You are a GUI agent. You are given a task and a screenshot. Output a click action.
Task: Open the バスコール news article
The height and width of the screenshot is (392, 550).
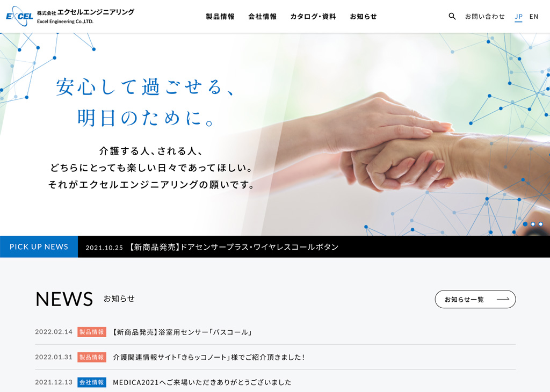(182, 332)
